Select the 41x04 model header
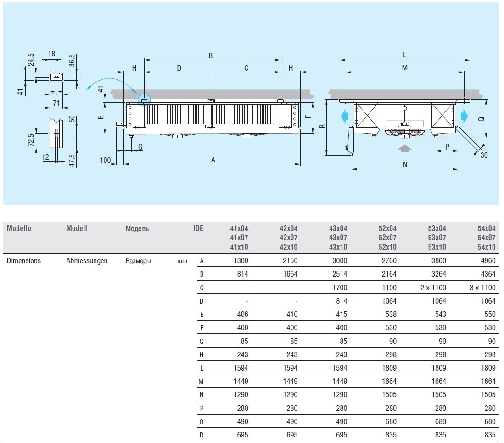The height and width of the screenshot is (443, 504). 239,228
